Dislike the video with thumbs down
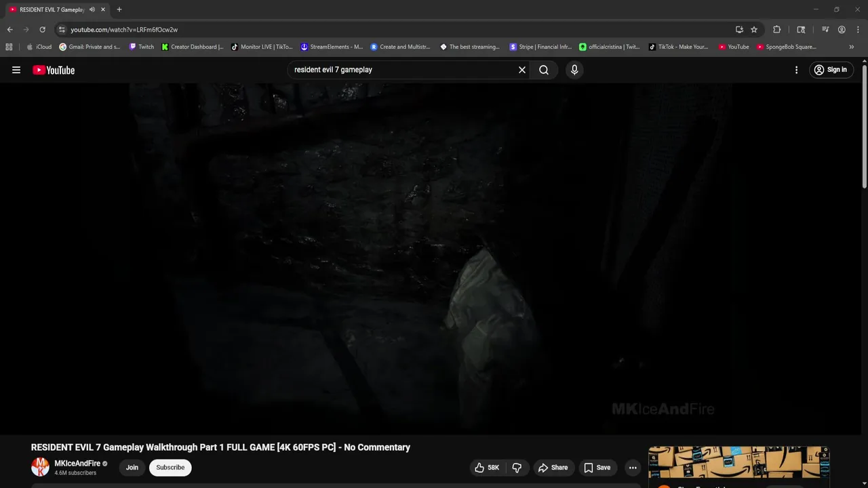 pos(517,468)
